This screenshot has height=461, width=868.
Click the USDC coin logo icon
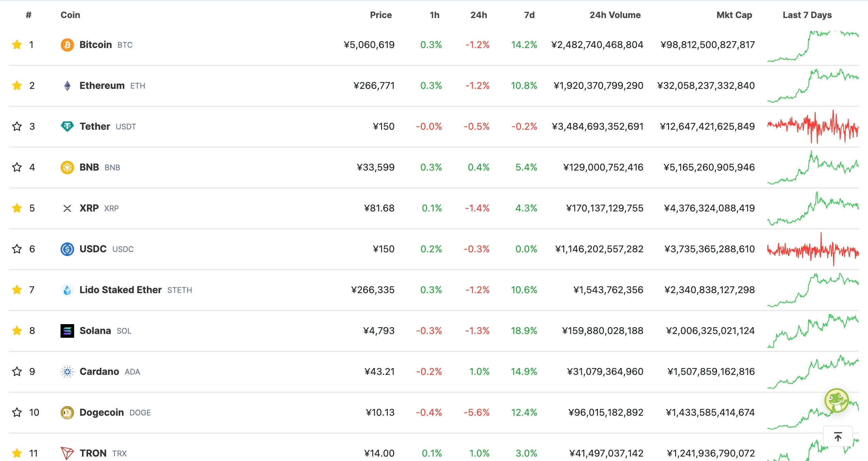click(x=67, y=249)
